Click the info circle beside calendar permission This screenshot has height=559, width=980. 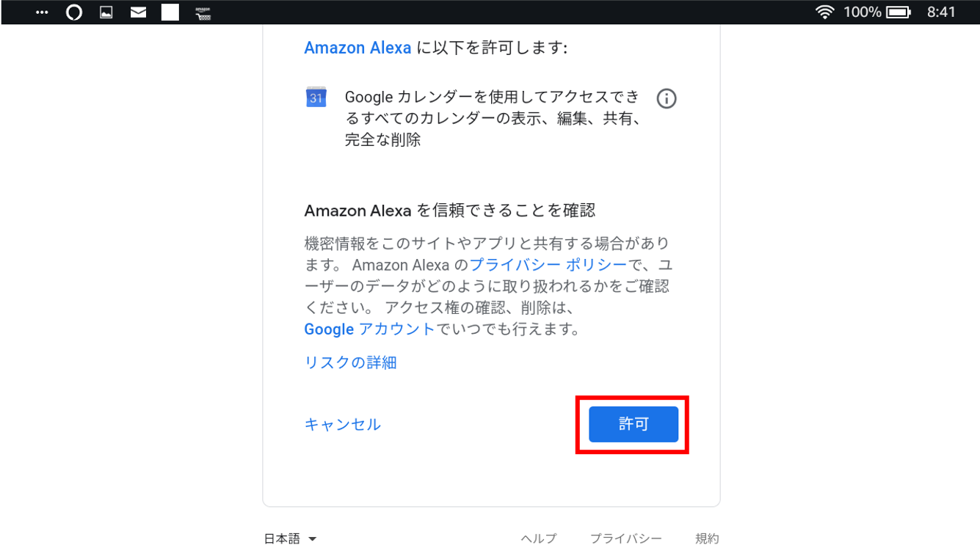click(x=667, y=98)
